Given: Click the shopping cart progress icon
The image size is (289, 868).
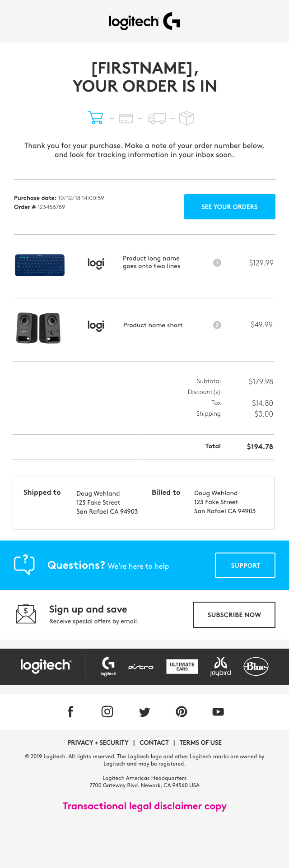Looking at the screenshot, I should (x=95, y=118).
